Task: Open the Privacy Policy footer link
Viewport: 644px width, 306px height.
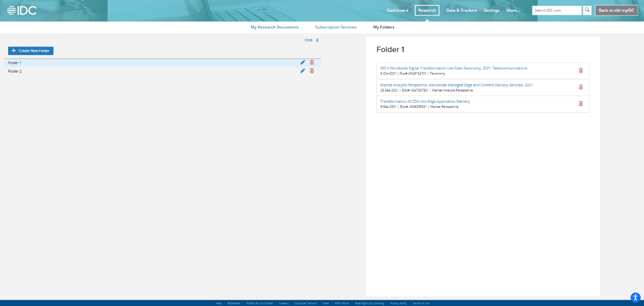Action: tap(398, 303)
